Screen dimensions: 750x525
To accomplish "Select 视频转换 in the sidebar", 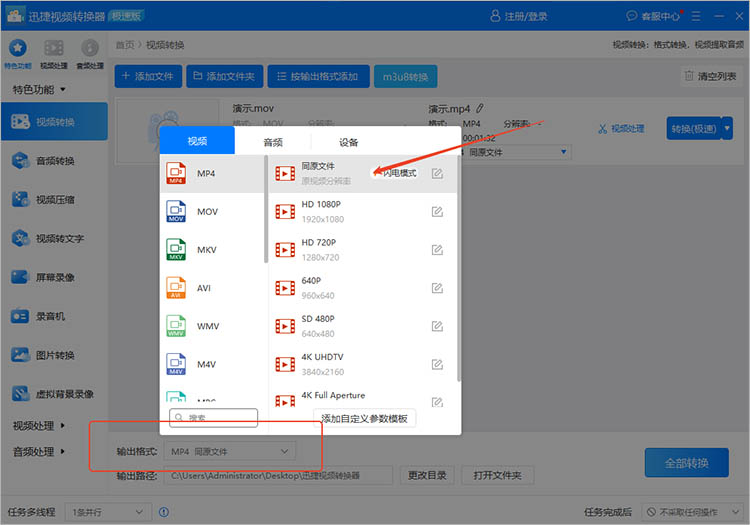I will [x=55, y=121].
